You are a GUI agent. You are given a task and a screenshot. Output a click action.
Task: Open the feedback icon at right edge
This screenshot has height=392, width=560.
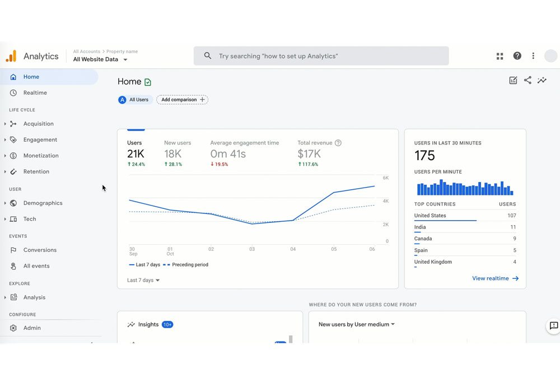(x=553, y=325)
